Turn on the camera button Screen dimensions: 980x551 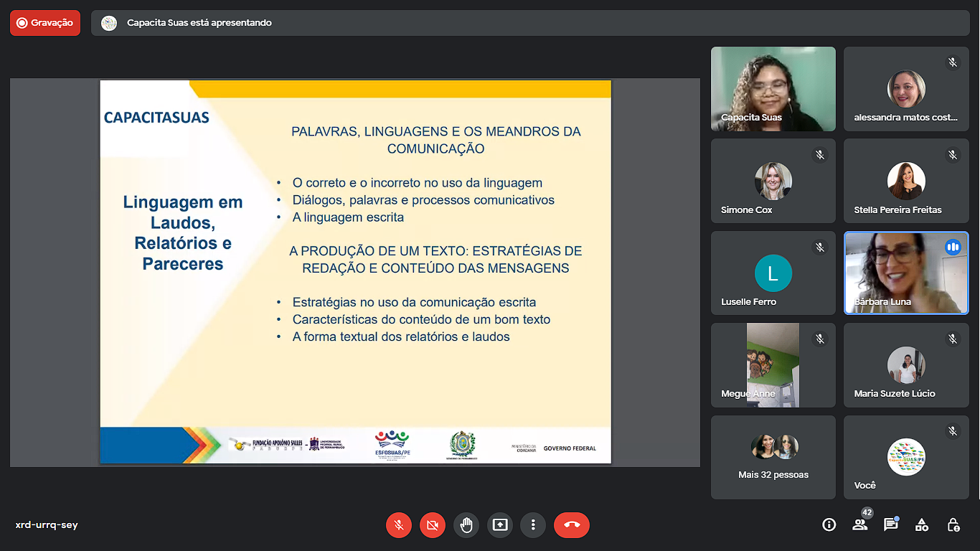(432, 525)
